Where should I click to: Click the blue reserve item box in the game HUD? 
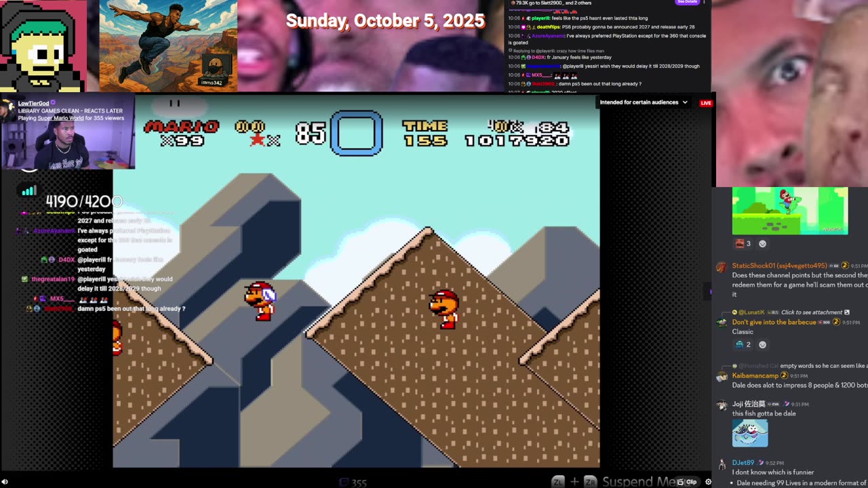pyautogui.click(x=357, y=133)
